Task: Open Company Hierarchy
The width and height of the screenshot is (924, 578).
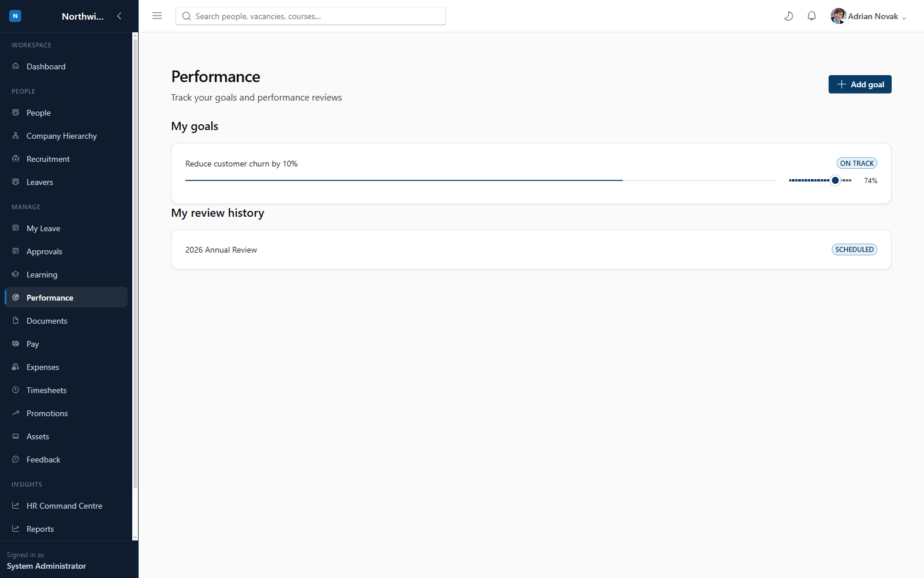Action: pyautogui.click(x=66, y=136)
